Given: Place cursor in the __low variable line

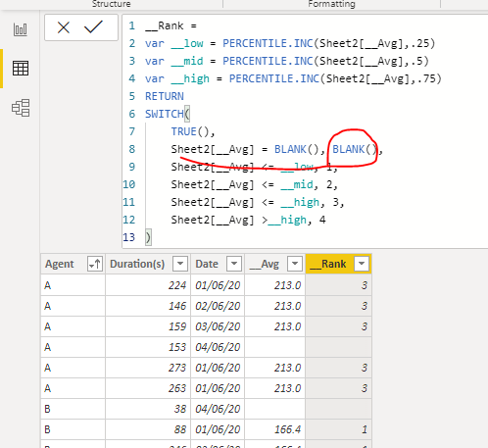Looking at the screenshot, I should coord(290,43).
